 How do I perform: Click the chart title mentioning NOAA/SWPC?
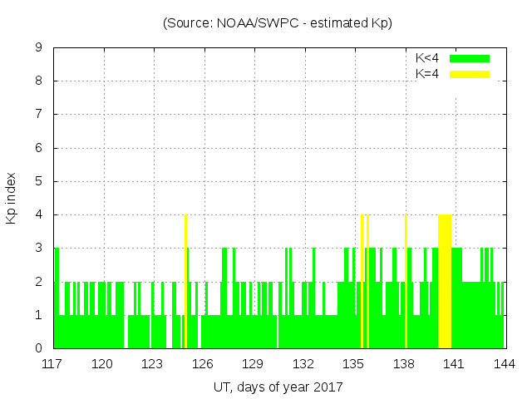tap(278, 23)
